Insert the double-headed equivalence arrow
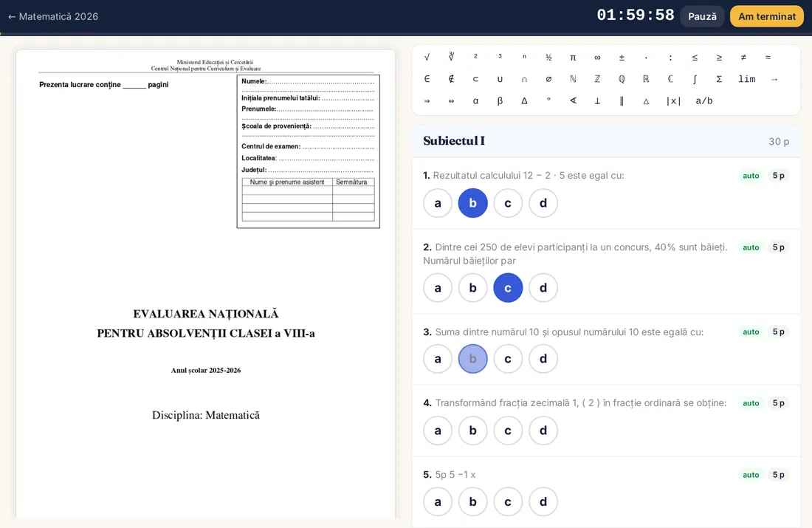This screenshot has width=812, height=528. tap(451, 100)
